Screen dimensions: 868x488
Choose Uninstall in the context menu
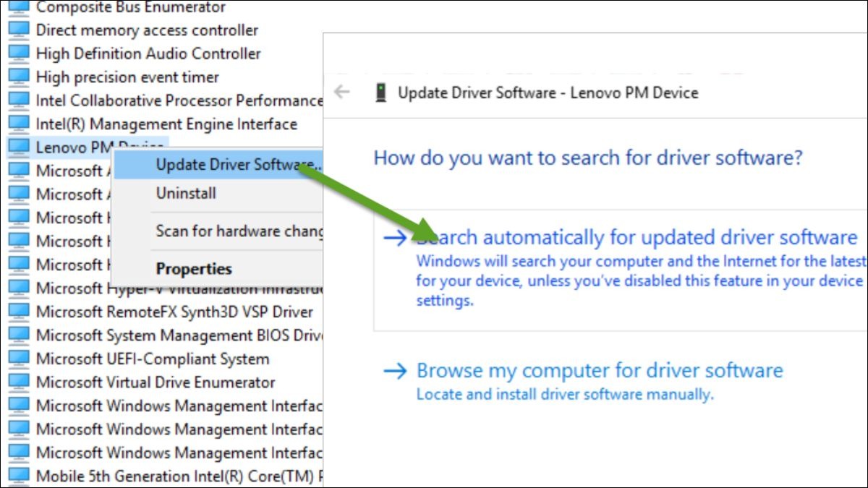[x=218, y=194]
